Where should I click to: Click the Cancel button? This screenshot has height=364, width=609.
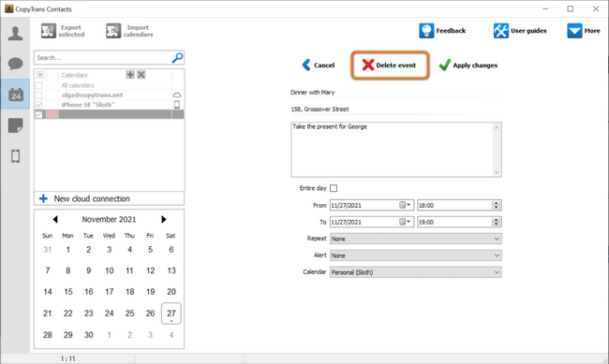(319, 66)
